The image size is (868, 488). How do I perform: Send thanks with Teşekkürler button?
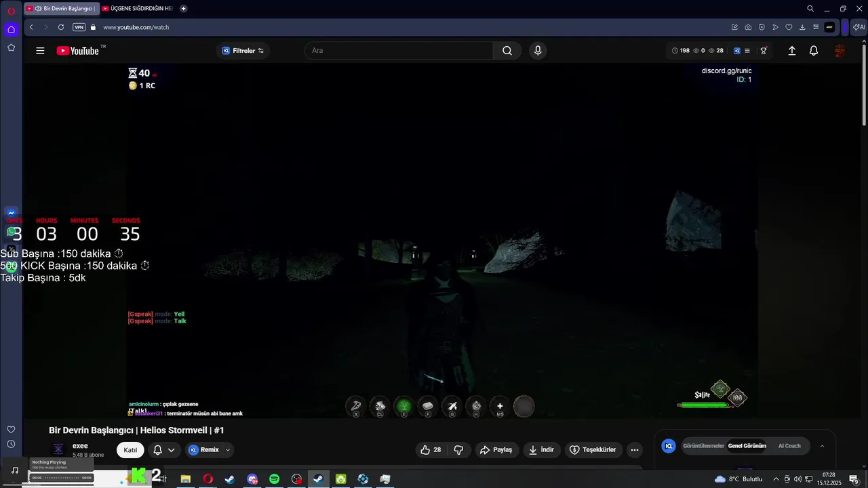(x=593, y=449)
